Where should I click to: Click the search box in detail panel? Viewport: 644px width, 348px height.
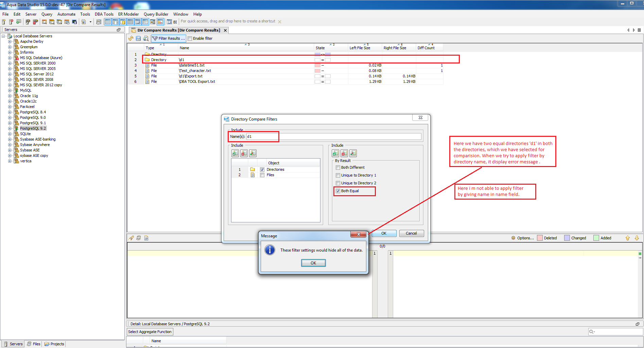click(615, 332)
